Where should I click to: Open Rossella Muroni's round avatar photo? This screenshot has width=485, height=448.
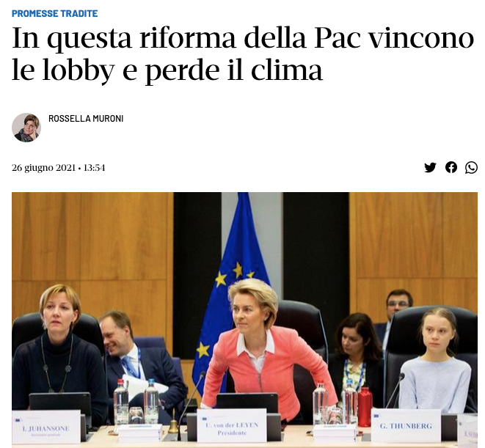coord(26,128)
